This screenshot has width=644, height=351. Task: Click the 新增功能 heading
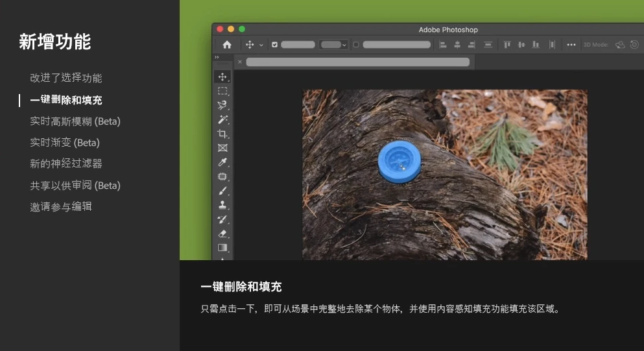point(55,42)
